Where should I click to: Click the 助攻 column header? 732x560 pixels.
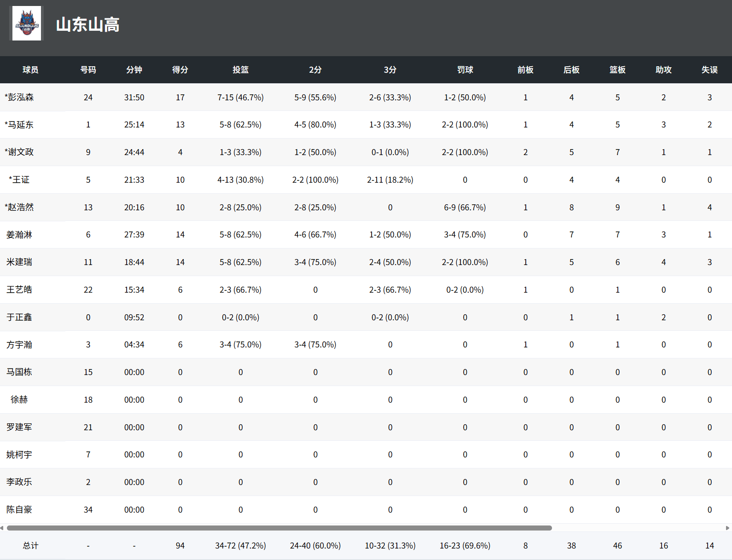coord(663,70)
